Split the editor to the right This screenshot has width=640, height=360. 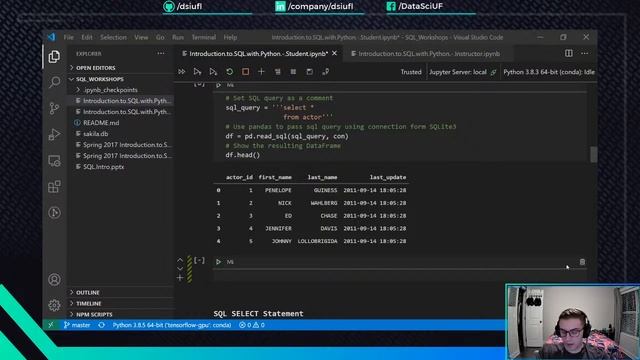pyautogui.click(x=569, y=53)
